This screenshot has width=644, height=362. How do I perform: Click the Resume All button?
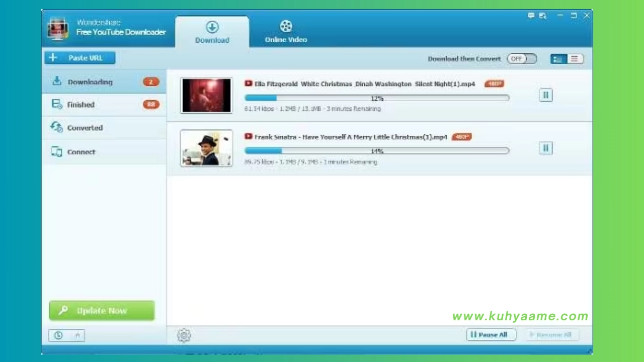pos(553,335)
